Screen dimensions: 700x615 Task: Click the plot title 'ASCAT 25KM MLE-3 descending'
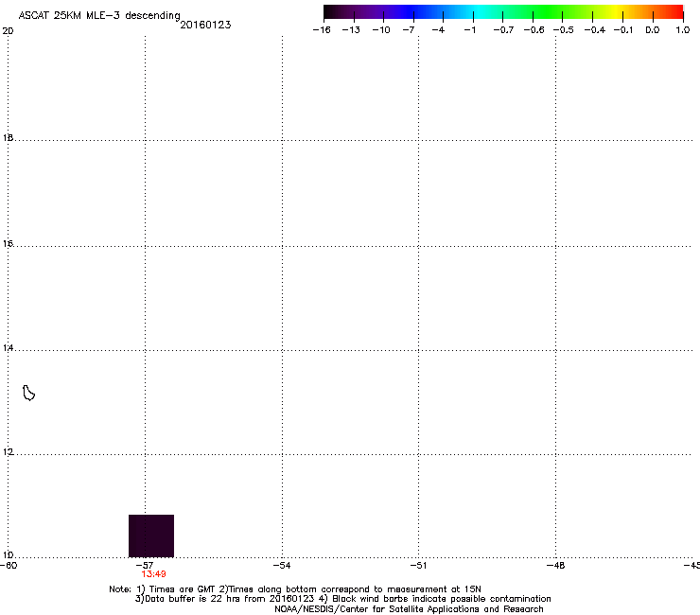pos(99,16)
